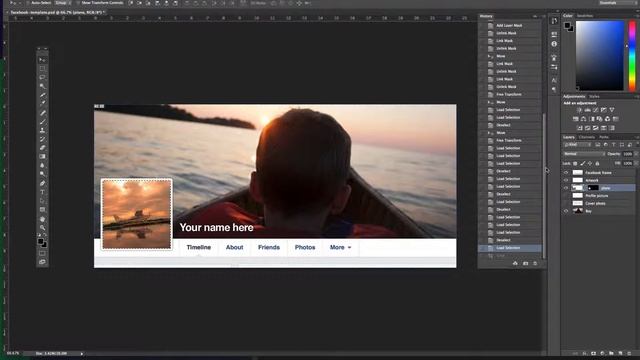Open the layer Opacity slider dropdown
Screen dimensions: 640x360
[x=636, y=154]
